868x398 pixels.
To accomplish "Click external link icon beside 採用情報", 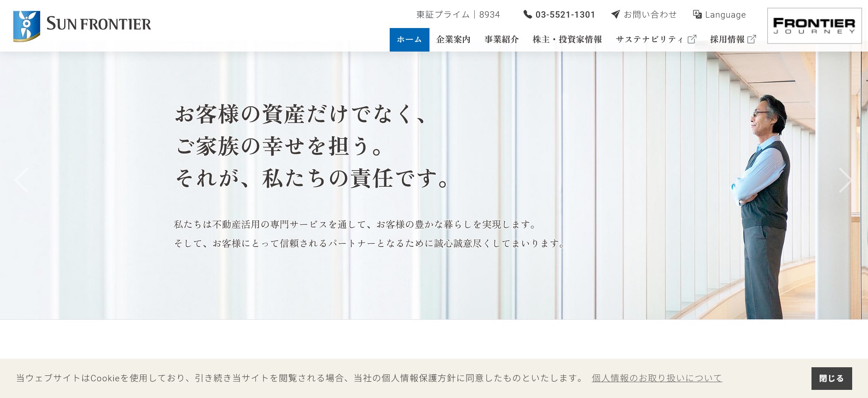I will point(751,39).
